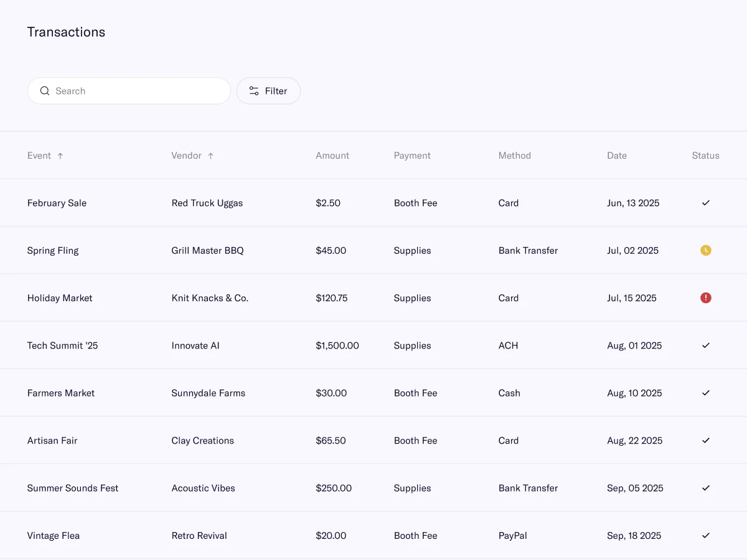The width and height of the screenshot is (747, 560).
Task: Click vendor Clay Creations
Action: pos(203,441)
